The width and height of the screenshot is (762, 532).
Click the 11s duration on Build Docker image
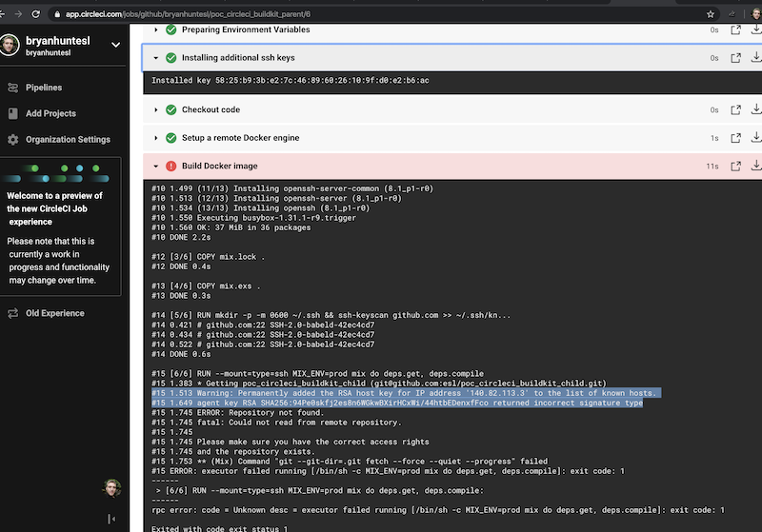[x=712, y=166]
